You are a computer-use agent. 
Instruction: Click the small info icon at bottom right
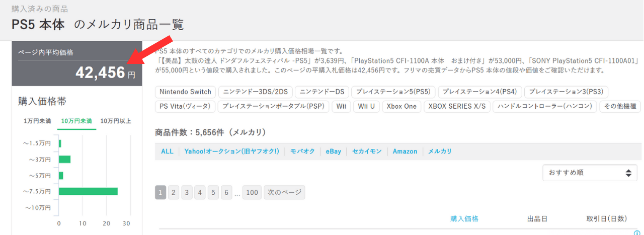point(637,232)
